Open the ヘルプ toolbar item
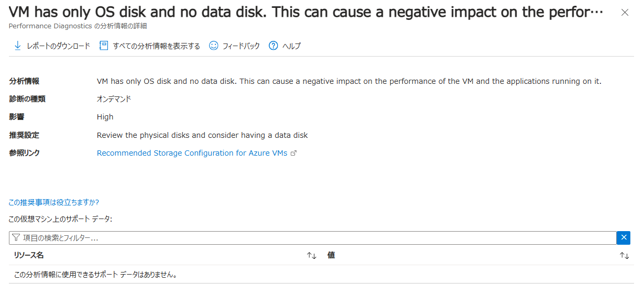 pyautogui.click(x=291, y=46)
